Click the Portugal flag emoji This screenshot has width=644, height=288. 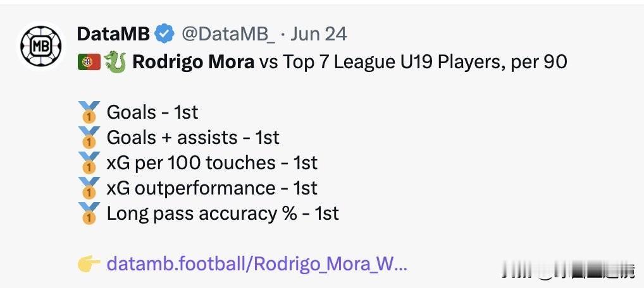tap(89, 62)
